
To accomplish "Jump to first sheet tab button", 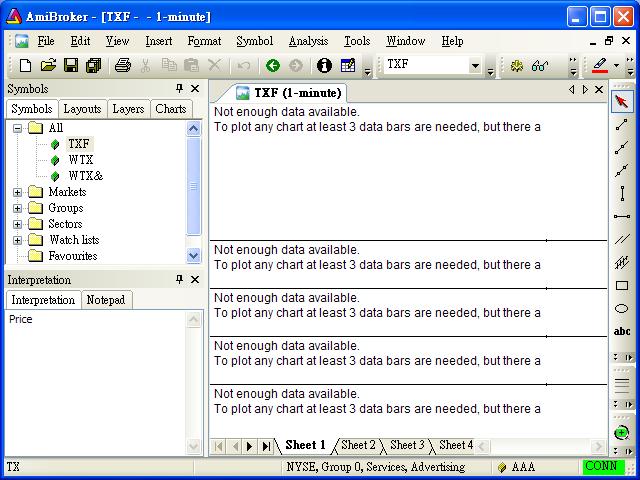I will coord(218,446).
